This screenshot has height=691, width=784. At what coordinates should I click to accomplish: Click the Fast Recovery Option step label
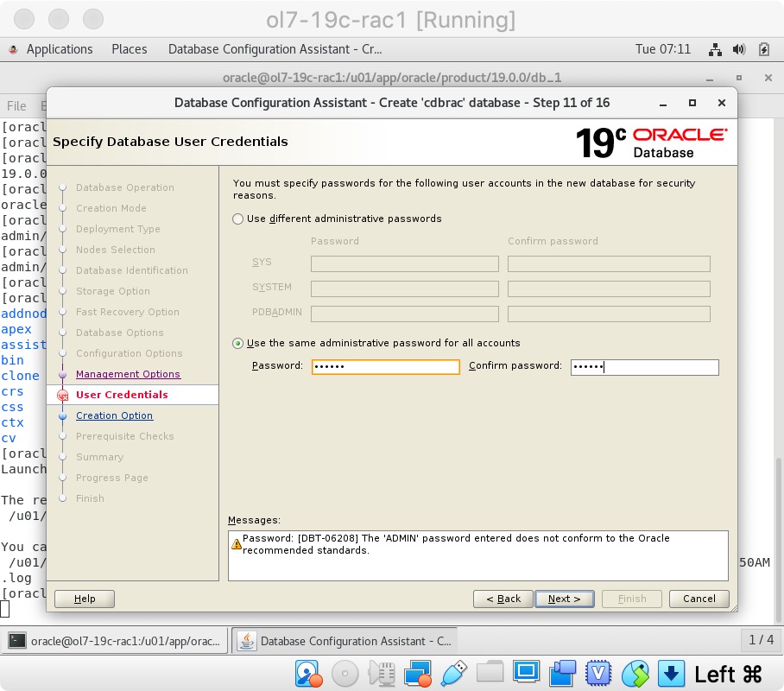click(128, 312)
